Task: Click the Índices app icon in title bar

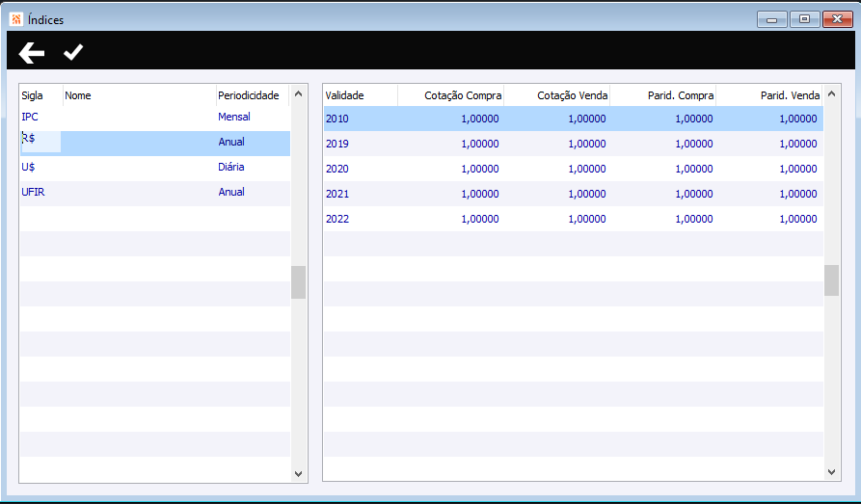Action: 16,20
